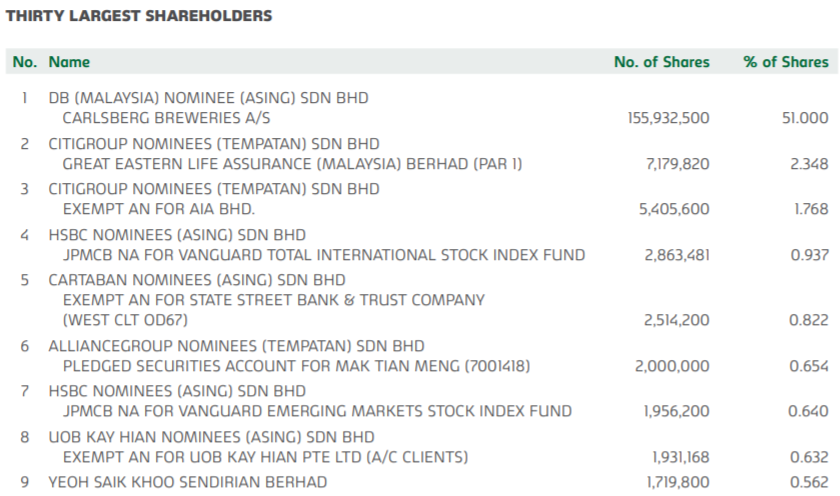Select AllianceGroup Nominees (Tempatan) Sdn Bhd
This screenshot has width=840, height=496.
(x=236, y=346)
